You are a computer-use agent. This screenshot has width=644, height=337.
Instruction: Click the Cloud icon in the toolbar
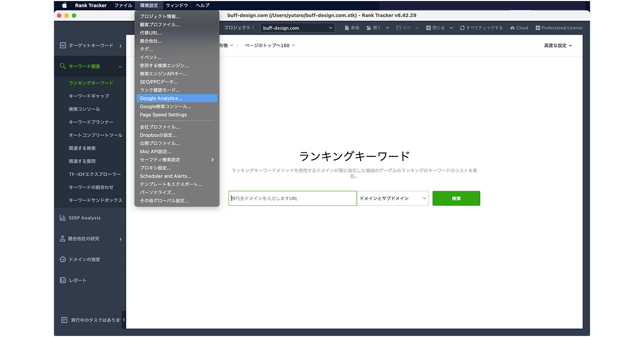(x=512, y=28)
